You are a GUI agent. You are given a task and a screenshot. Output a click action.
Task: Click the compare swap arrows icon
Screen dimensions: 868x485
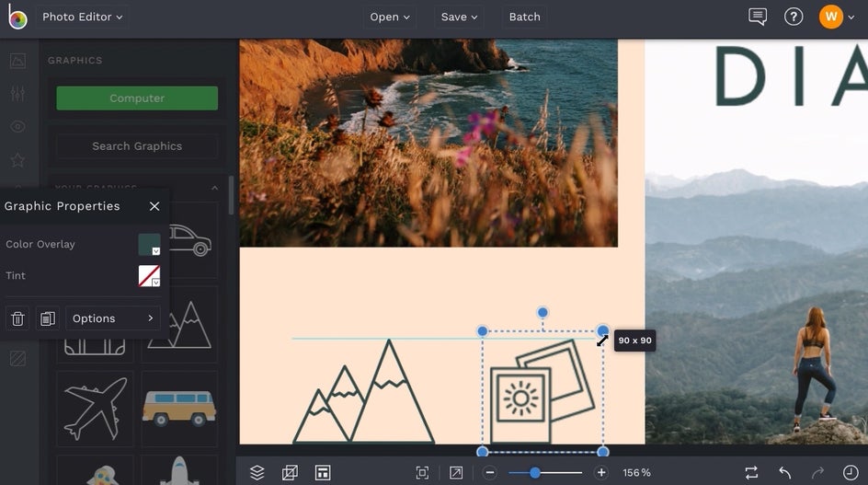click(751, 472)
